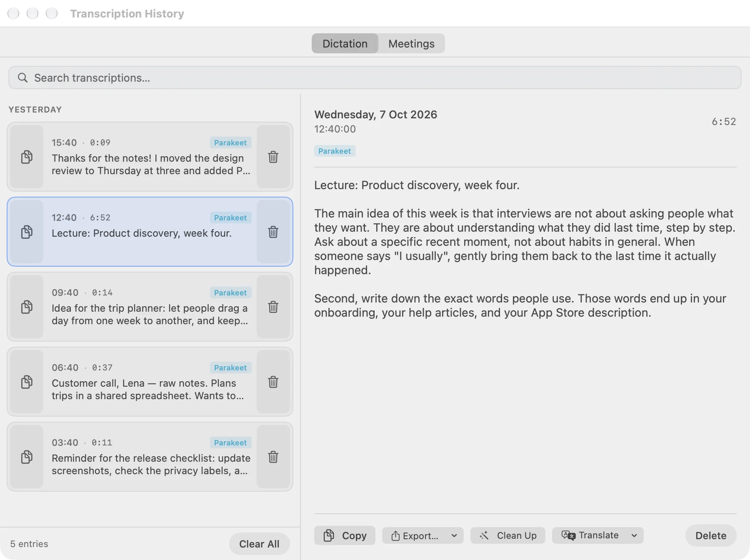The image size is (750, 560).
Task: Click the YESTERDAY section header
Action: pos(35,110)
